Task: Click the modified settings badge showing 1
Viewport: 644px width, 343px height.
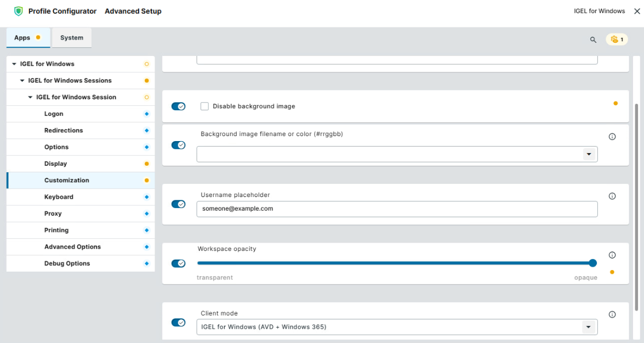Action: [616, 39]
